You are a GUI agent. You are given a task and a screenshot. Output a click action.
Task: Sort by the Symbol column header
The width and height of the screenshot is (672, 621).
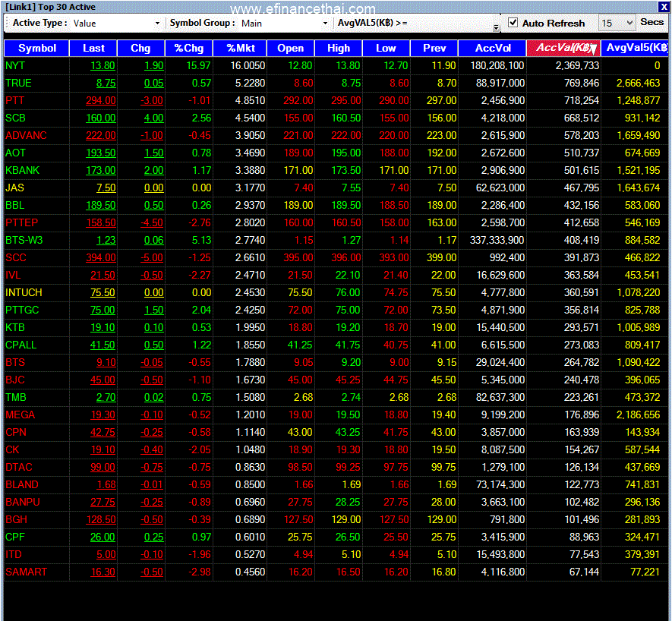point(36,48)
